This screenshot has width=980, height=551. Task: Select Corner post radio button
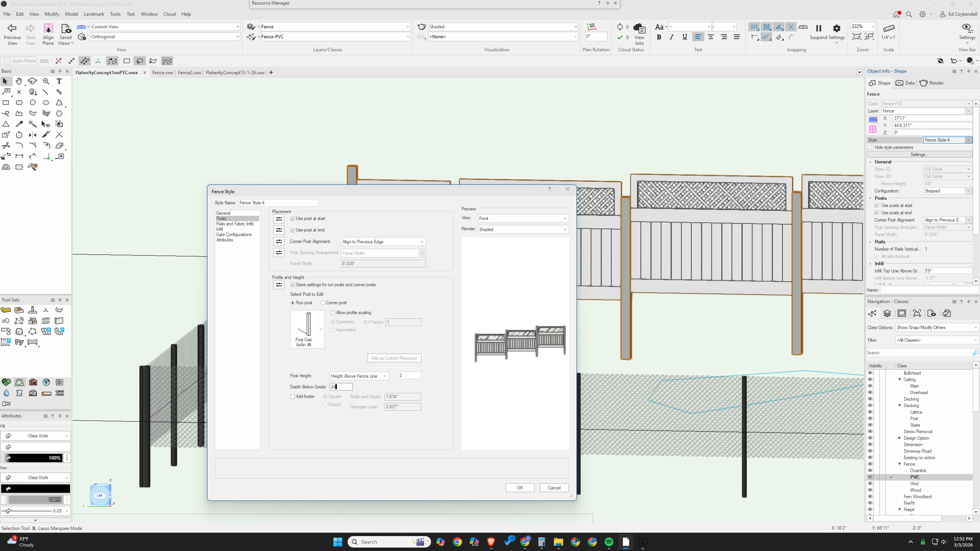(323, 303)
